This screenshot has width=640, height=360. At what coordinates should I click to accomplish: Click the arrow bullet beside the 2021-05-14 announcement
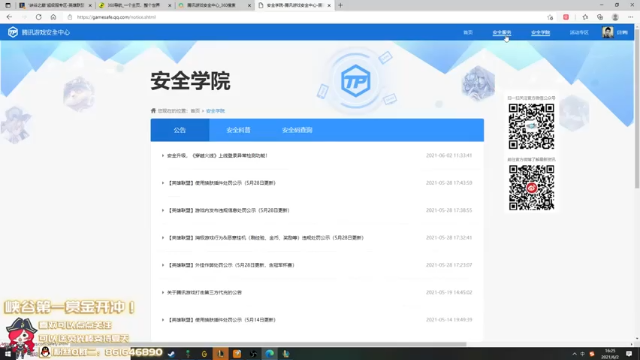(x=162, y=320)
